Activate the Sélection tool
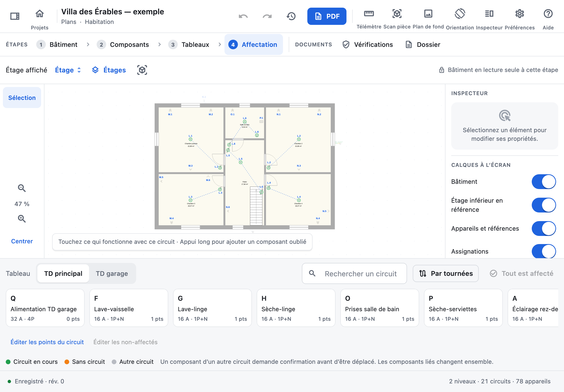 click(22, 98)
